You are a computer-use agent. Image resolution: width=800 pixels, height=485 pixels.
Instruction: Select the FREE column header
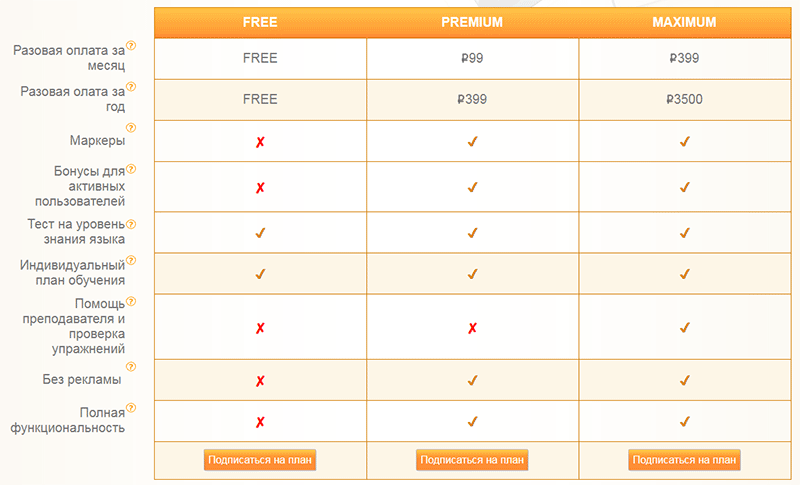[260, 22]
